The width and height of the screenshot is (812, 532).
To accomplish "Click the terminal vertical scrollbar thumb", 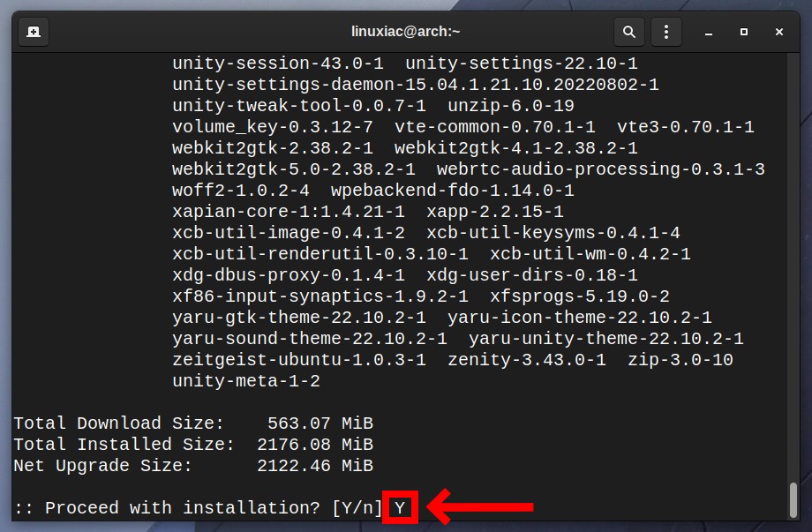I will (793, 499).
